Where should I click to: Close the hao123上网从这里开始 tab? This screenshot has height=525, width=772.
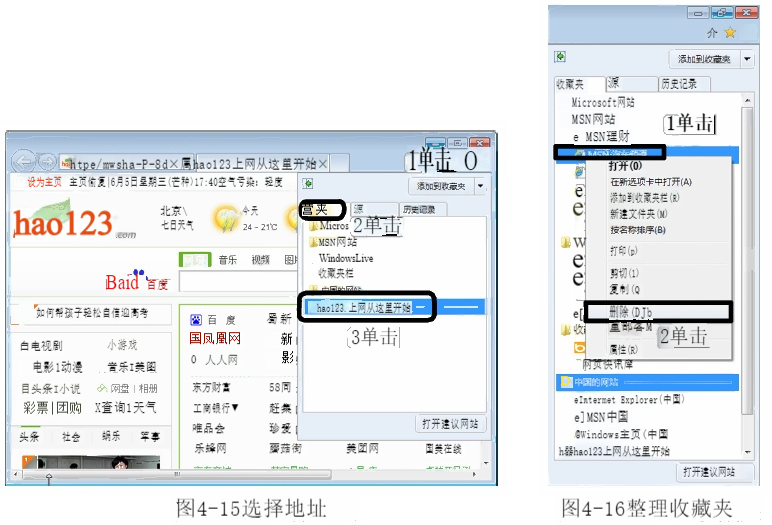coord(322,164)
